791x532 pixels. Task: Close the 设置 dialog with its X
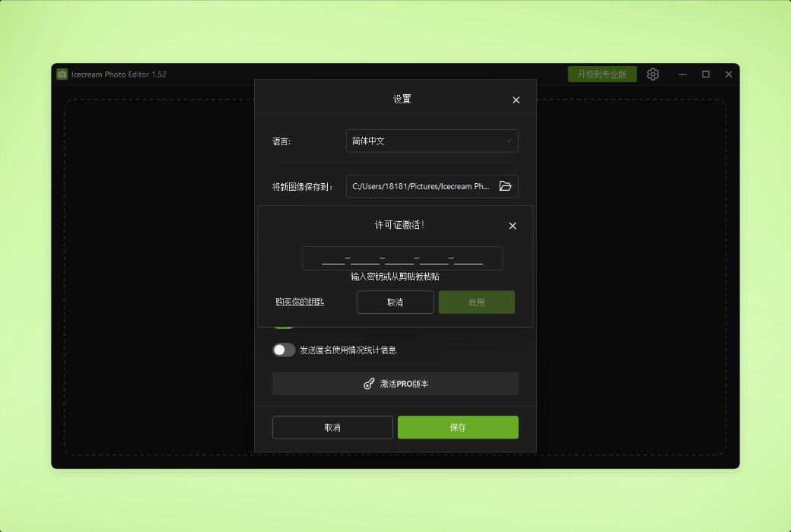tap(516, 100)
